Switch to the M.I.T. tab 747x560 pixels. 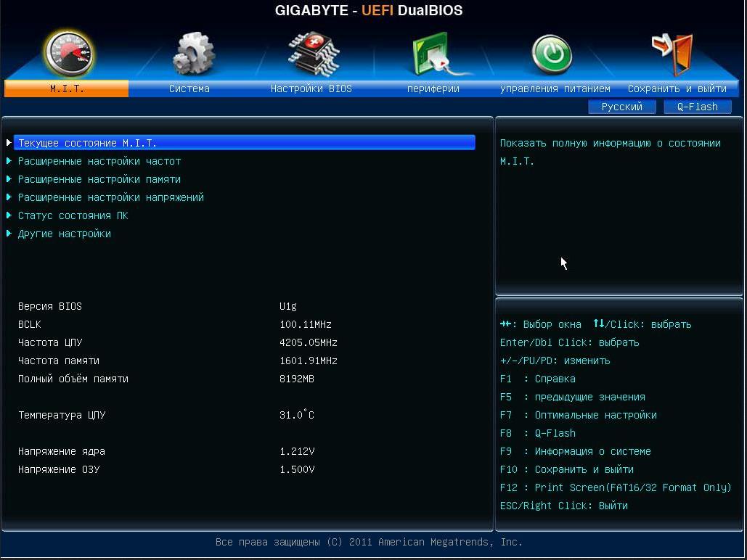67,88
